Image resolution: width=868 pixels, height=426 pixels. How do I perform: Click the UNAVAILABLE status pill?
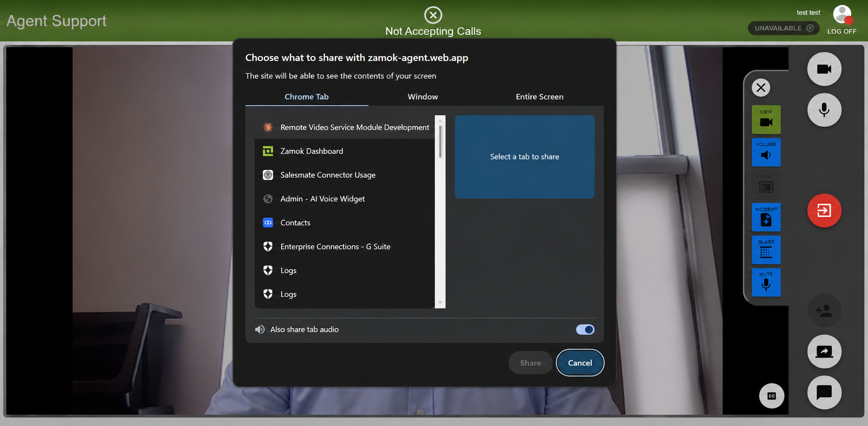(784, 28)
